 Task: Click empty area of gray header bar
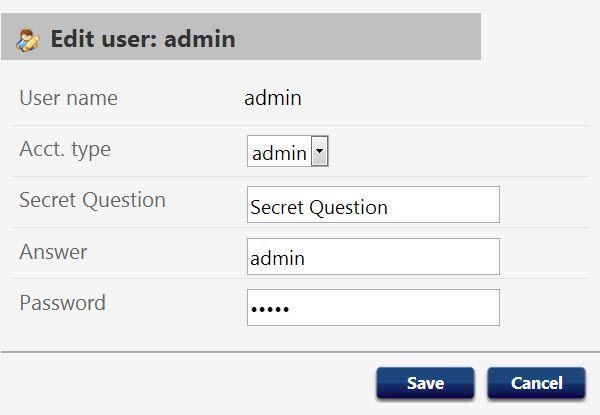click(356, 37)
